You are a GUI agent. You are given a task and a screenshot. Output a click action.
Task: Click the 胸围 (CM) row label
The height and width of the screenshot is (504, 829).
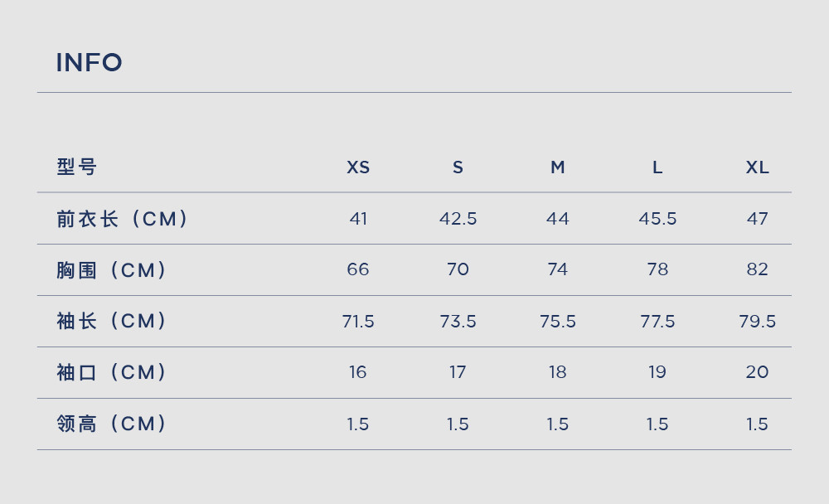tap(112, 269)
